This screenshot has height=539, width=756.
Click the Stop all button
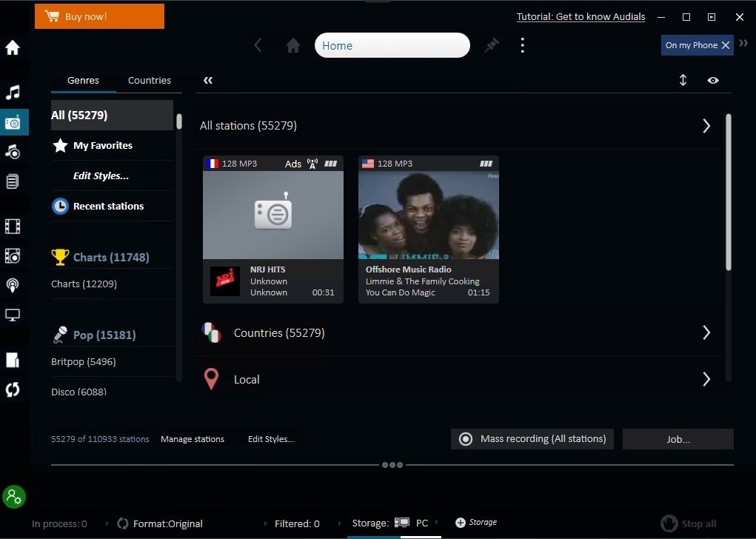(x=689, y=523)
